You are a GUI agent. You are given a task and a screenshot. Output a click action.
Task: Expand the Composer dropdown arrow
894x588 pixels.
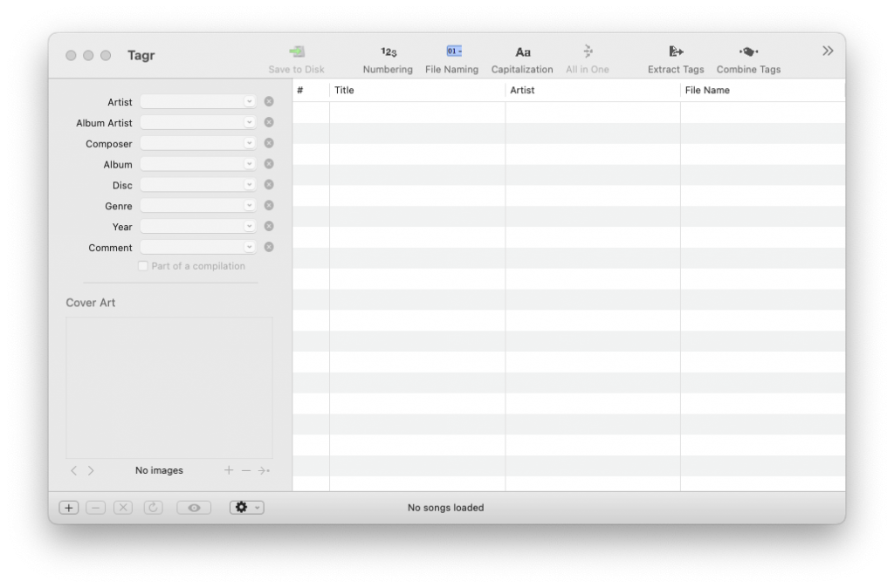[249, 143]
